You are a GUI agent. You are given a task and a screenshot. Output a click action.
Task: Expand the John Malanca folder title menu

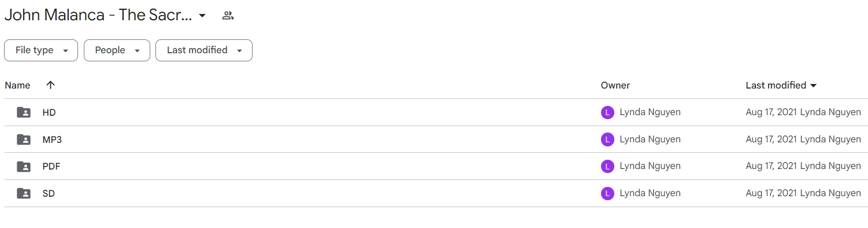(x=202, y=16)
